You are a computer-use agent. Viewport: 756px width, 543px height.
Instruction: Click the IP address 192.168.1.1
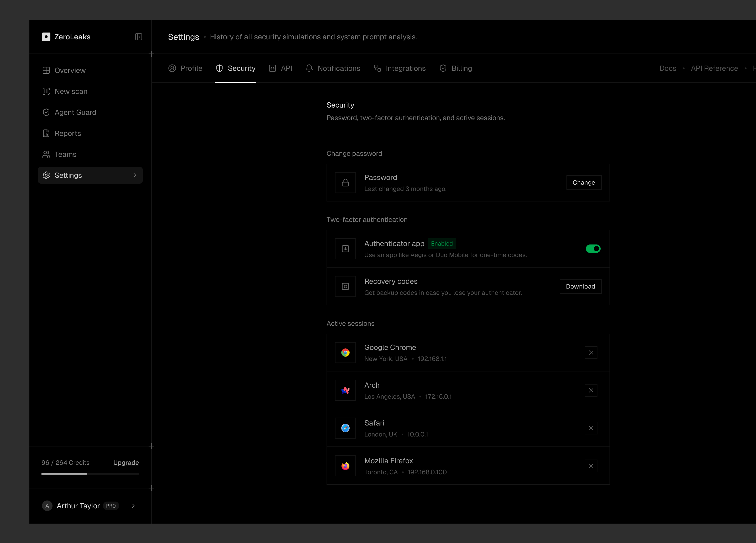pyautogui.click(x=432, y=359)
